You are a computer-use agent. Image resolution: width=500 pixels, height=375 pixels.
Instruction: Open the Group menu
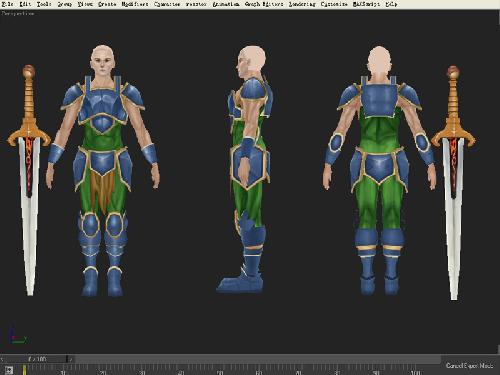(x=64, y=4)
